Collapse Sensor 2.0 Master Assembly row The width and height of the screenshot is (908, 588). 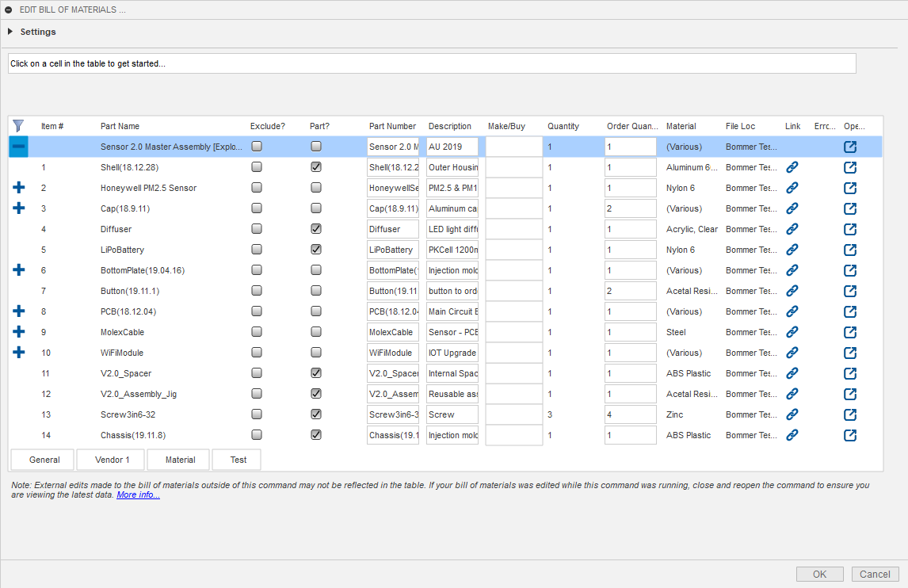18,147
